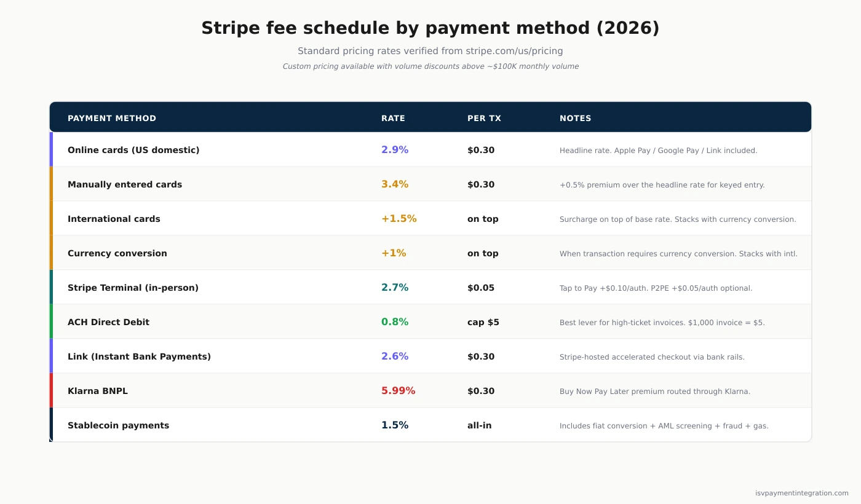Select 'ACH Direct Debit' row label
The image size is (861, 504).
click(108, 322)
